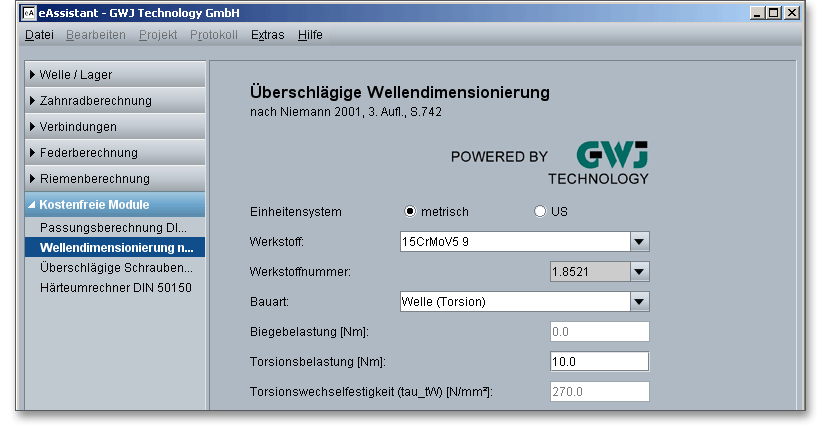Click the eAssistant app icon in title bar
821x426 pixels.
pos(28,13)
